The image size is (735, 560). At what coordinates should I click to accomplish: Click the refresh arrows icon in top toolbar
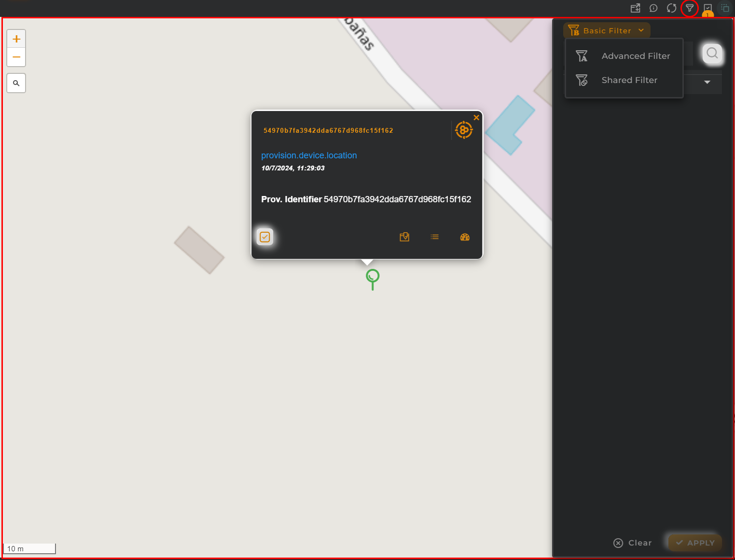pos(671,8)
